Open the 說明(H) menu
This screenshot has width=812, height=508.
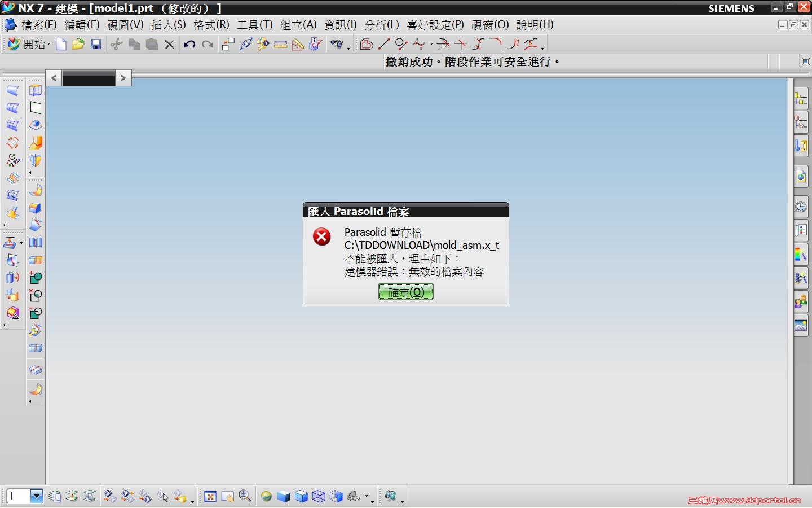coord(535,25)
